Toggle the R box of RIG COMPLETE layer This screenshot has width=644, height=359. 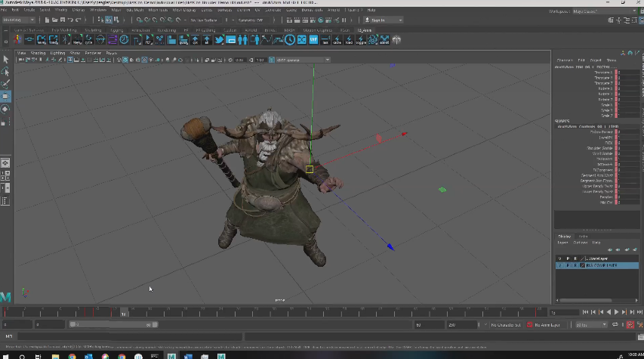575,265
